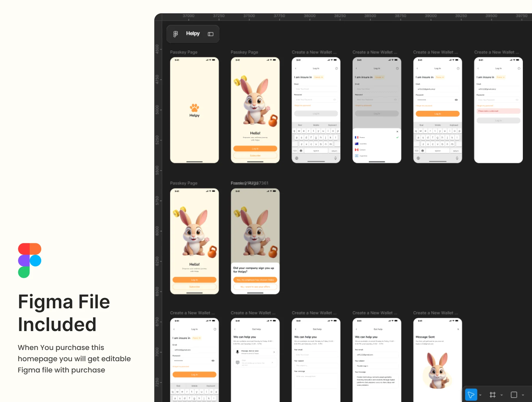This screenshot has height=402, width=532.
Task: Tap microphone key on empty Log In form's keyboard
Action: (x=335, y=158)
